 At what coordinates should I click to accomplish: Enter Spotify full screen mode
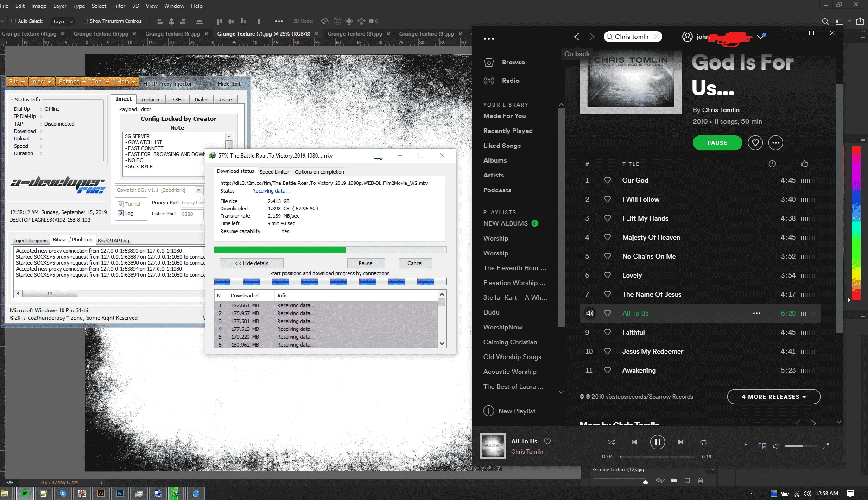(x=825, y=446)
